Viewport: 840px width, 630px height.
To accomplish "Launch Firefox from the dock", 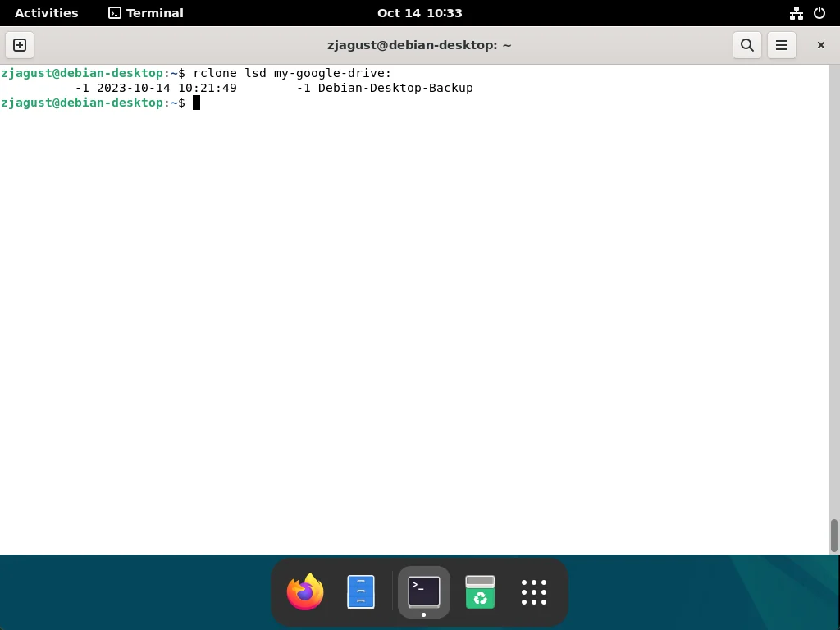I will pos(305,592).
